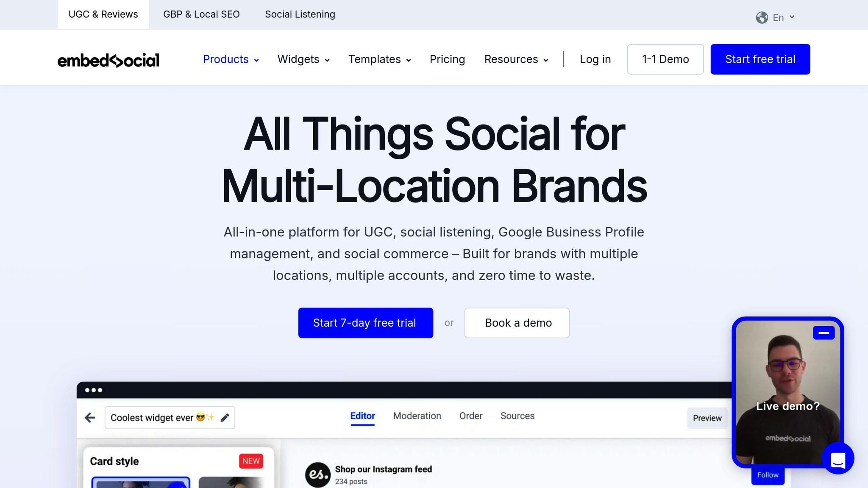The width and height of the screenshot is (868, 488).
Task: Click the All Things Social headline
Action: (x=434, y=160)
